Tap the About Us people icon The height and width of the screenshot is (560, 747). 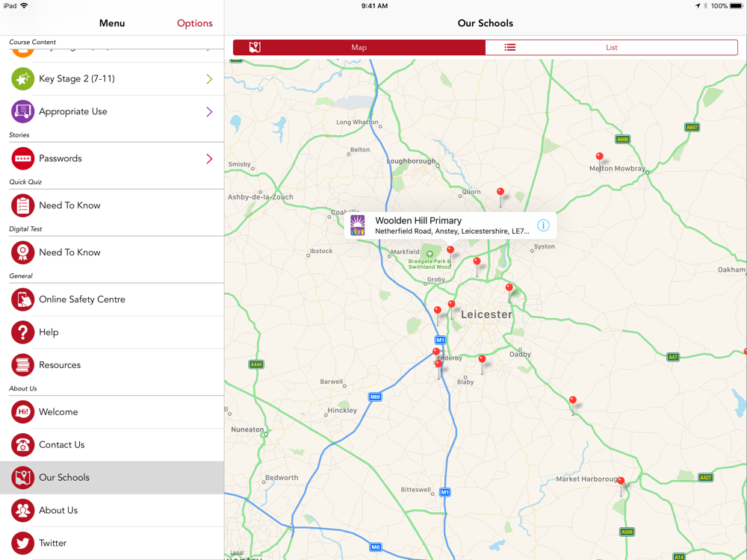22,511
